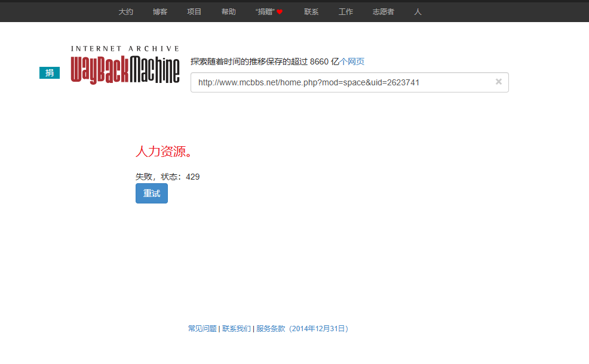The width and height of the screenshot is (589, 364).
Task: Focus the URL search input field
Action: click(x=349, y=82)
